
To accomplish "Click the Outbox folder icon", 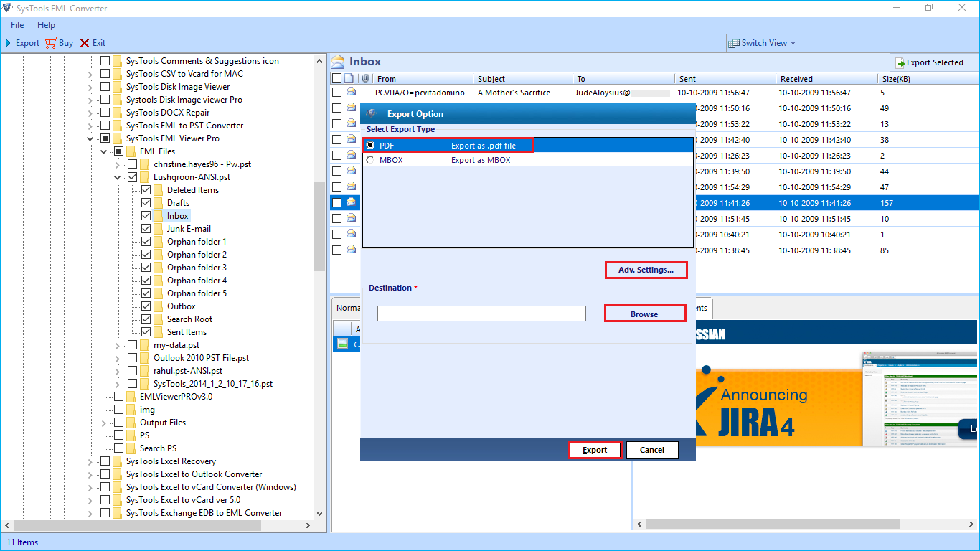I will 160,306.
